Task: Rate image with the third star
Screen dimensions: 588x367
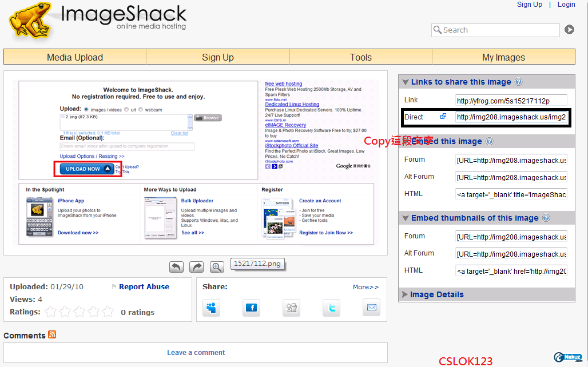Action: point(79,312)
